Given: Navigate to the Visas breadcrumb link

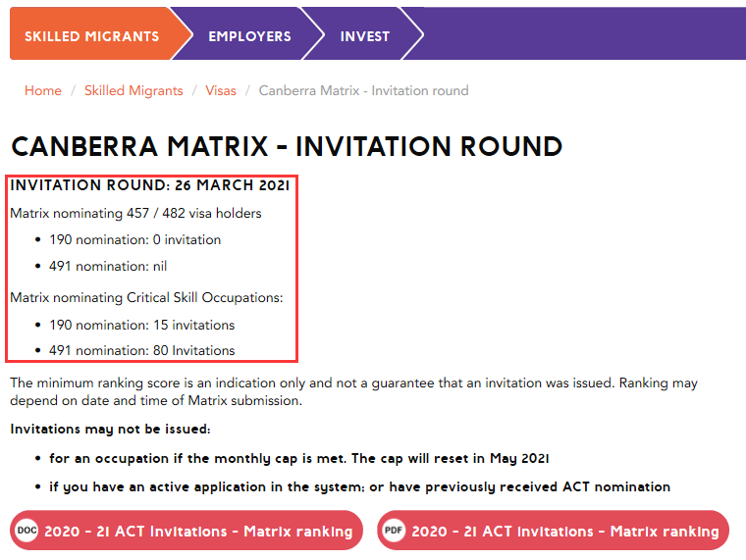Looking at the screenshot, I should pyautogui.click(x=221, y=90).
